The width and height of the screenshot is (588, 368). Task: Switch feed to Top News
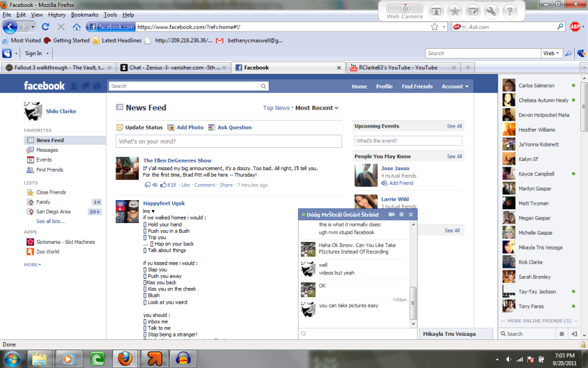(x=276, y=108)
